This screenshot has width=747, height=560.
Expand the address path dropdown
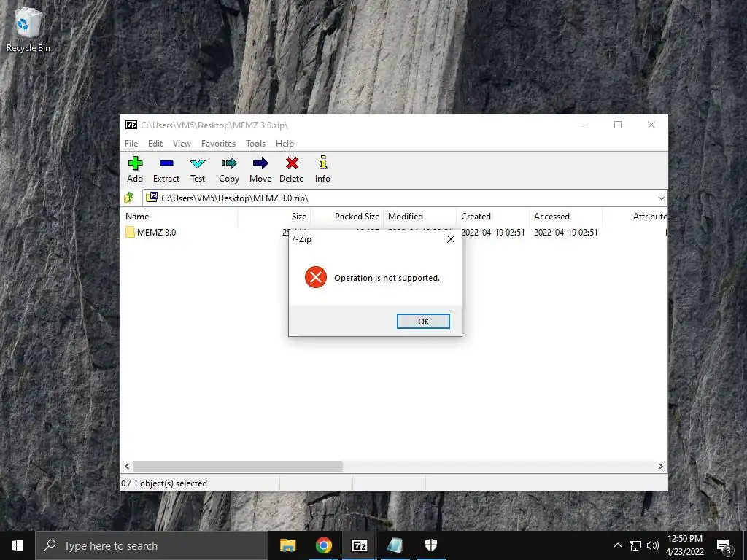click(x=661, y=198)
